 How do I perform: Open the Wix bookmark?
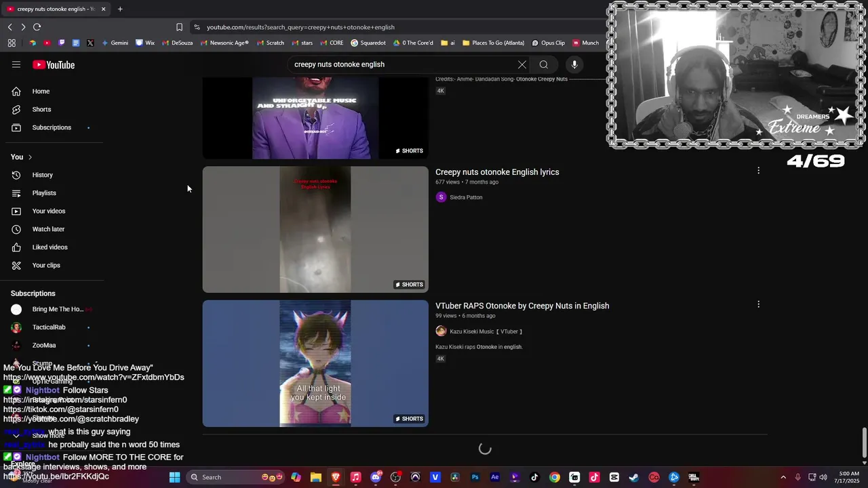(145, 43)
